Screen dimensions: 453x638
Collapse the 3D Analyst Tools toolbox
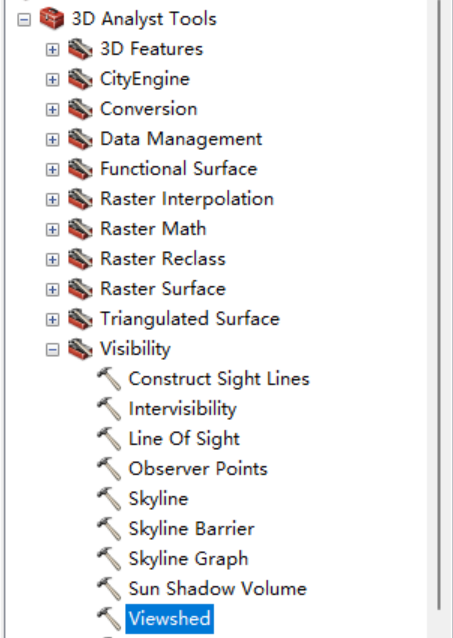pyautogui.click(x=24, y=20)
